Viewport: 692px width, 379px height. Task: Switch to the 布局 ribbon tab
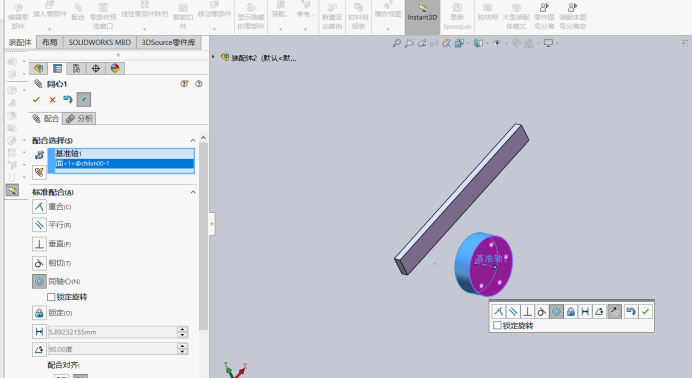click(x=50, y=42)
